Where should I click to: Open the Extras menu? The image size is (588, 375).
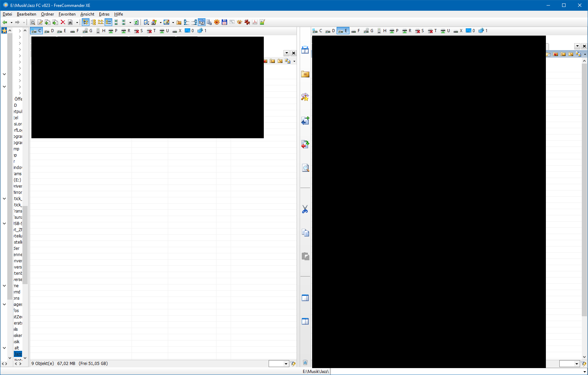point(104,14)
